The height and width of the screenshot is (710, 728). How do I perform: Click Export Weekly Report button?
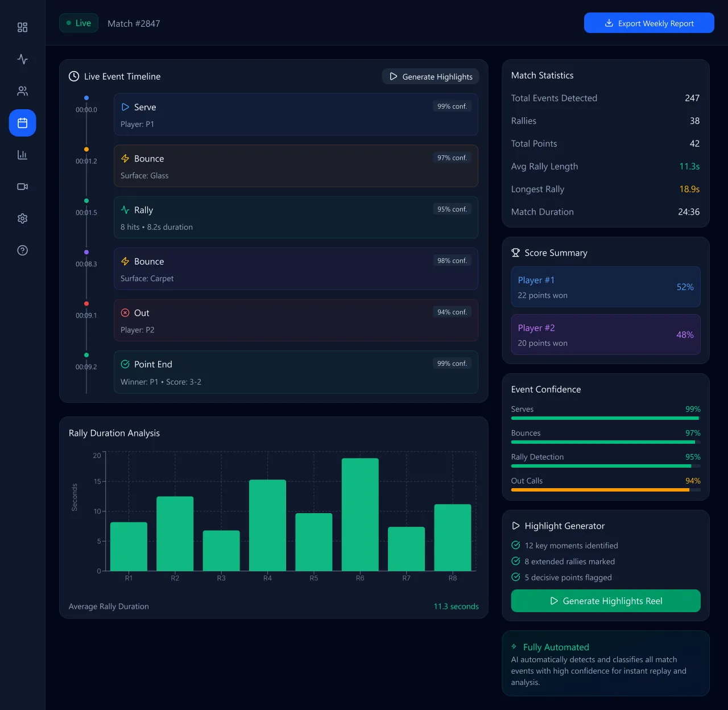(x=648, y=23)
